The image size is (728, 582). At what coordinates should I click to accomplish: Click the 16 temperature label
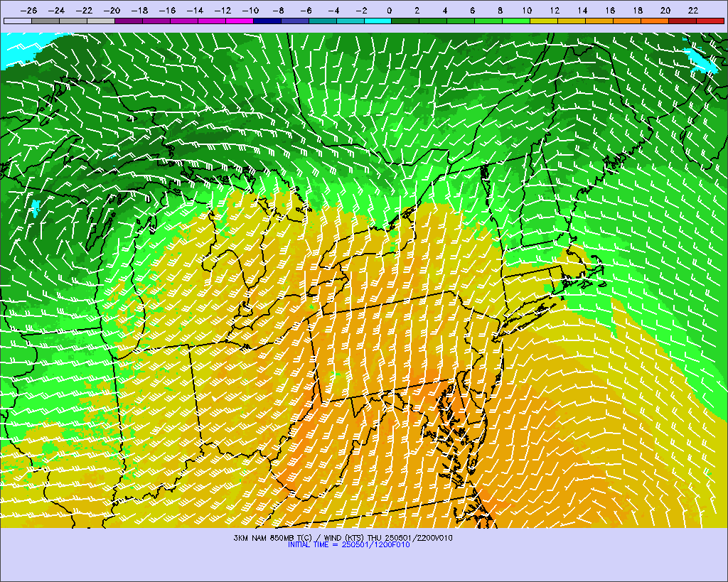coord(610,10)
